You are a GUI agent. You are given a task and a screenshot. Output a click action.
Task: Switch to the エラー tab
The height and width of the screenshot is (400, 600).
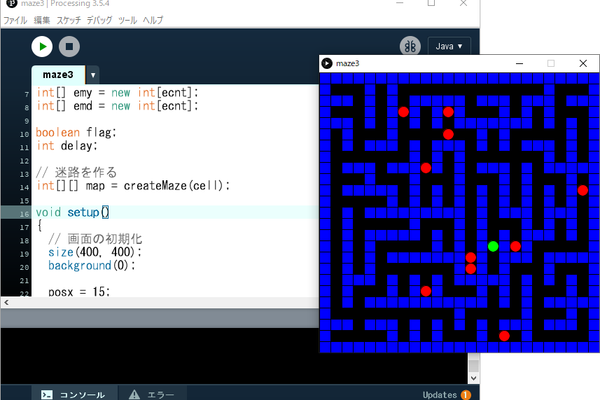(x=152, y=394)
